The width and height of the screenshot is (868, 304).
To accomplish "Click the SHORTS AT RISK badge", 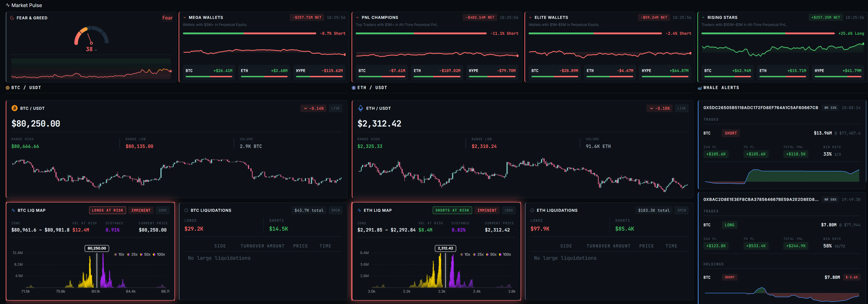I will tap(452, 210).
